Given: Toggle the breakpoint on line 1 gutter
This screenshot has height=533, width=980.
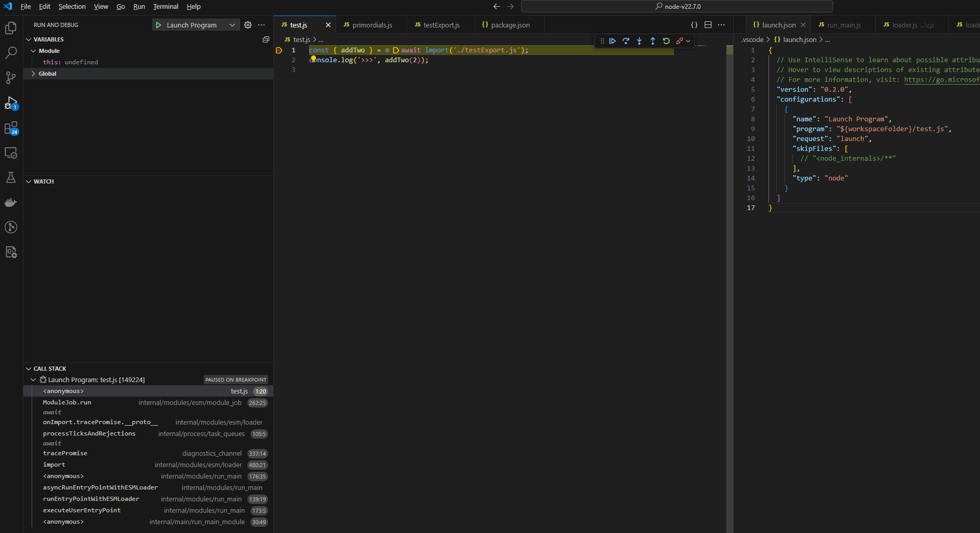Looking at the screenshot, I should (279, 50).
